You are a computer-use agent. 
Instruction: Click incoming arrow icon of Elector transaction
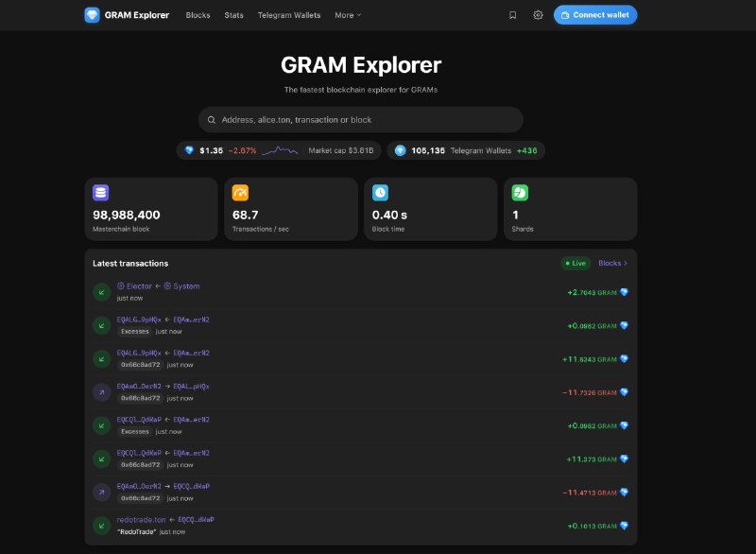[102, 292]
